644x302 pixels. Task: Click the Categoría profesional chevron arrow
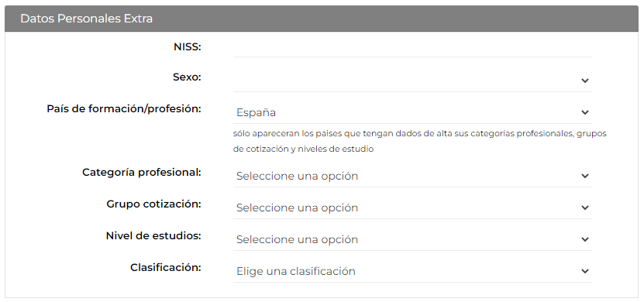tap(585, 176)
